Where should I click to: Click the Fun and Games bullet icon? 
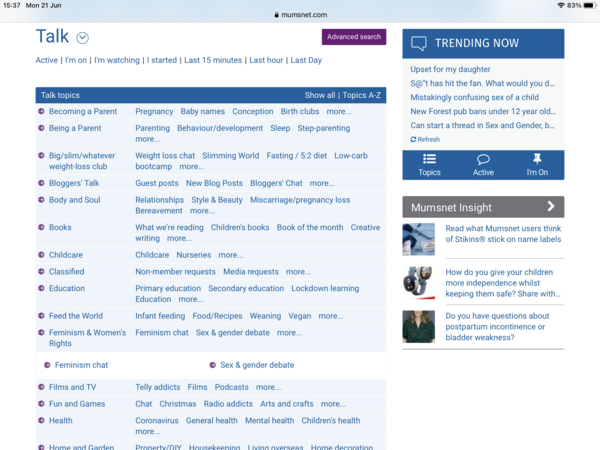pos(41,404)
